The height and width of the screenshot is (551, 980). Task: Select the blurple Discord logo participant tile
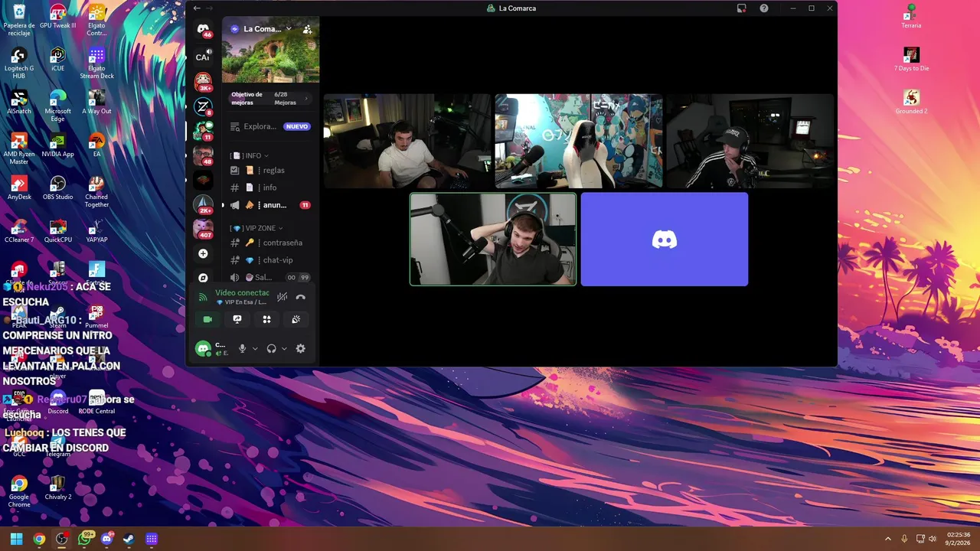665,240
